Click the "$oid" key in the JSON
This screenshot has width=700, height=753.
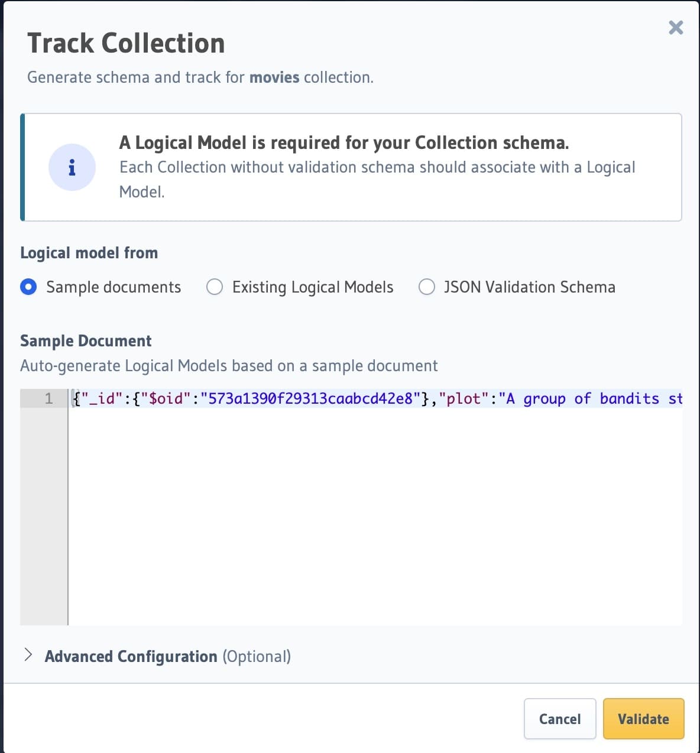[166, 399]
